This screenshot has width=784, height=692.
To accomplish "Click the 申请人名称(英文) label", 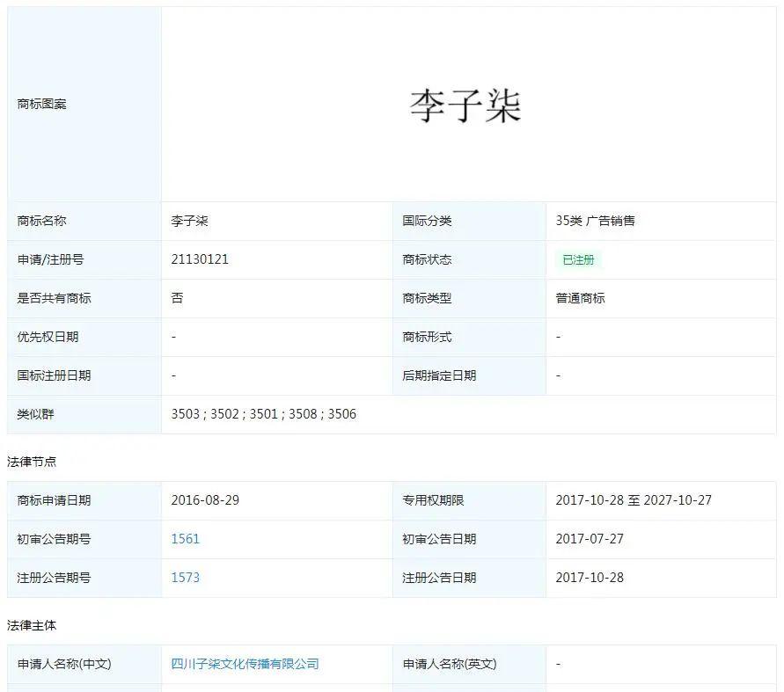I will (450, 664).
